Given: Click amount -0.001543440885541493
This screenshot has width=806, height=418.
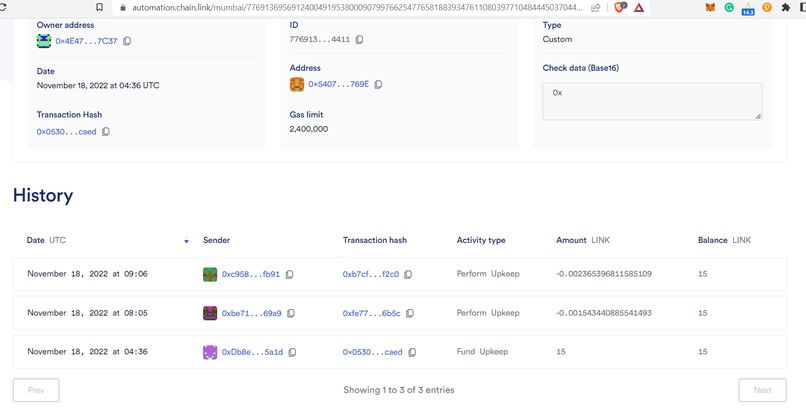Looking at the screenshot, I should pos(604,313).
